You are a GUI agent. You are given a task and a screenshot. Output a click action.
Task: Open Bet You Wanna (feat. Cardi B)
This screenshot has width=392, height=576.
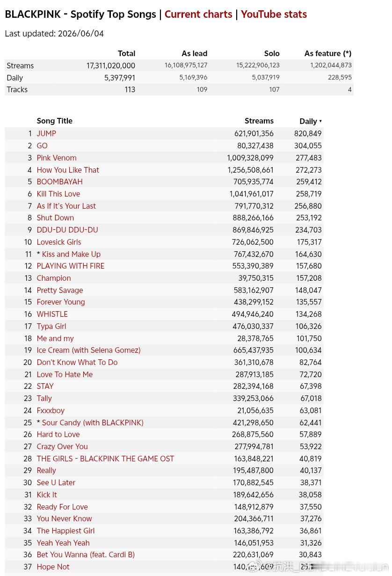pos(86,554)
